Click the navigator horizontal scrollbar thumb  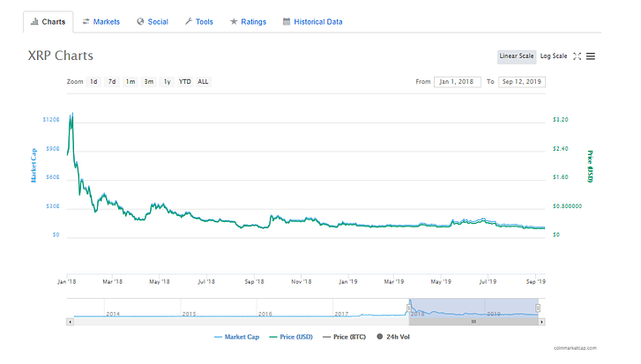[473, 322]
